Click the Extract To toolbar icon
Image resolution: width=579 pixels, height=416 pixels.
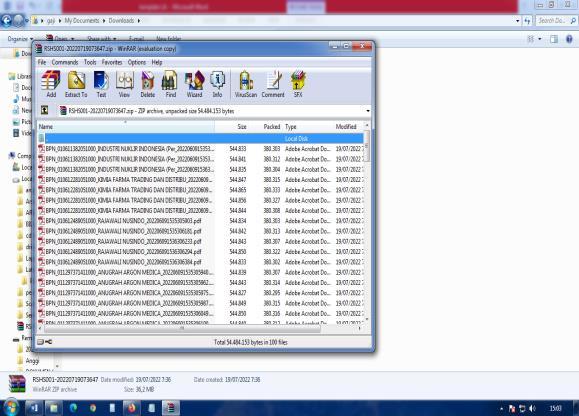76,84
